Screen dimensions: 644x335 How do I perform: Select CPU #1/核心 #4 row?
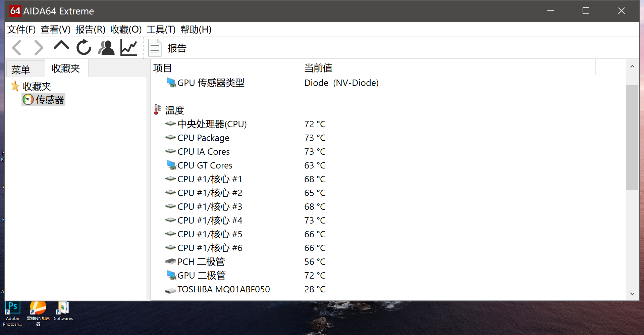pyautogui.click(x=388, y=220)
